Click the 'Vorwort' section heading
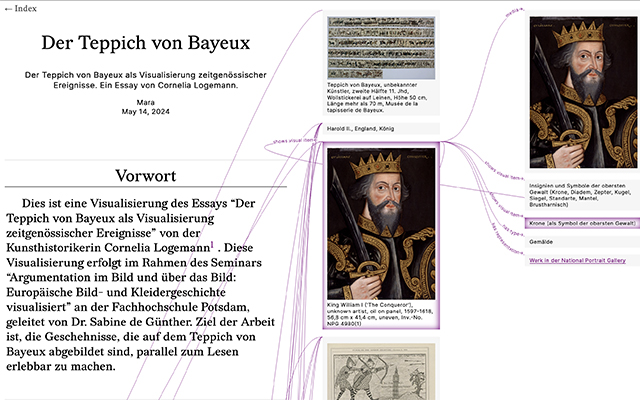Screen dimensions: 640x400 146,176
